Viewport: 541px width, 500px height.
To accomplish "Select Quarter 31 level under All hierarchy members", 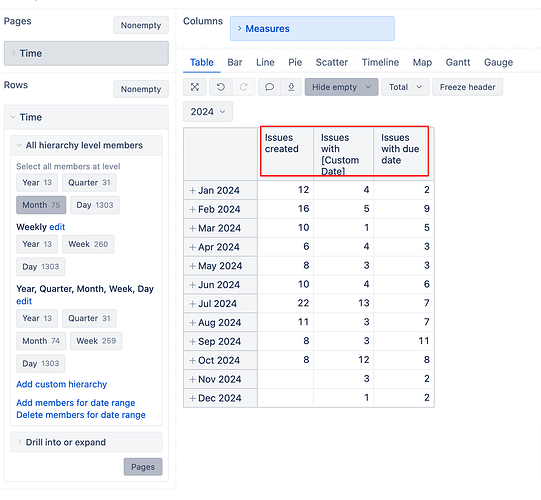I will coord(89,183).
